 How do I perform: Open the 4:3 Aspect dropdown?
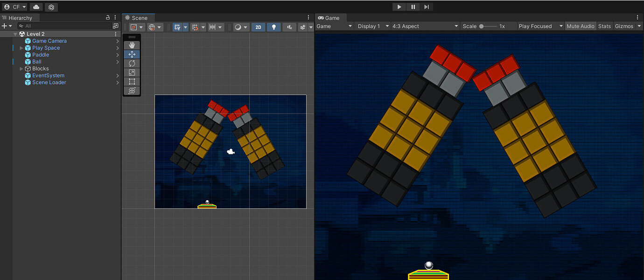click(x=425, y=26)
